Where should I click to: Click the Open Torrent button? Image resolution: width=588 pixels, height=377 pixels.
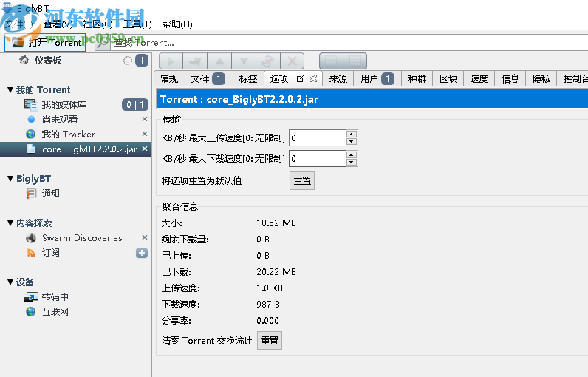coord(45,42)
